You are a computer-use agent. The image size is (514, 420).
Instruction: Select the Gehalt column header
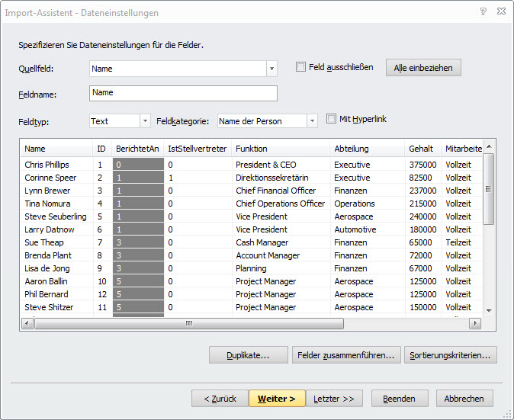423,149
